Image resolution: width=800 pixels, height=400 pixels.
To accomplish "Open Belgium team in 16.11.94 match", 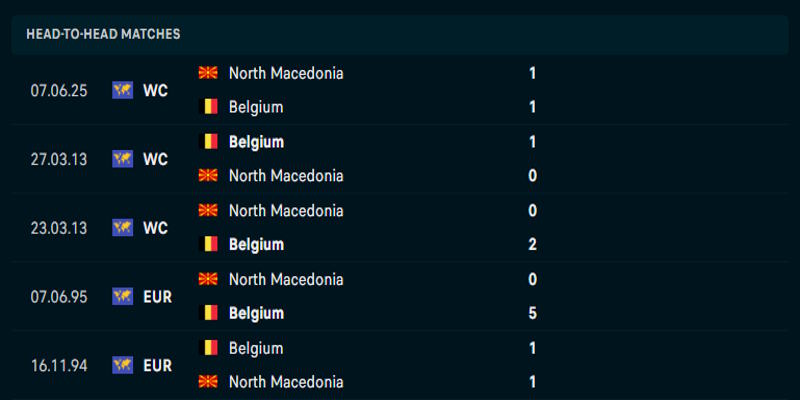I will 256,348.
